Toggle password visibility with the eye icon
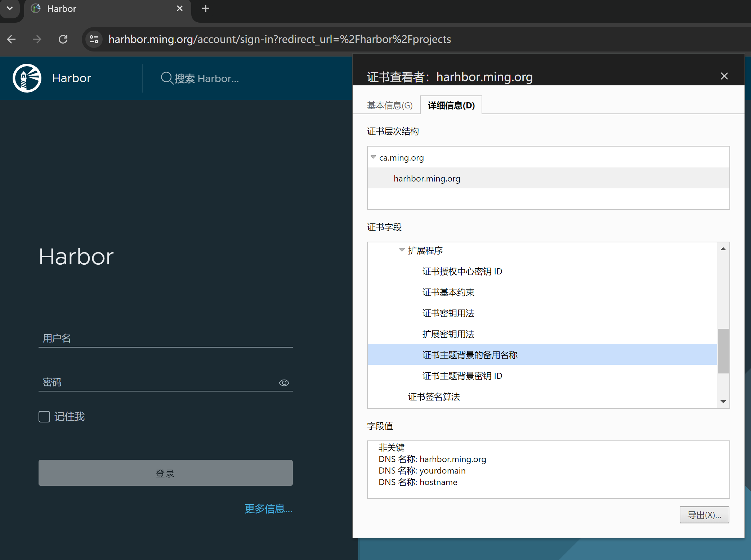This screenshot has width=751, height=560. 284,382
